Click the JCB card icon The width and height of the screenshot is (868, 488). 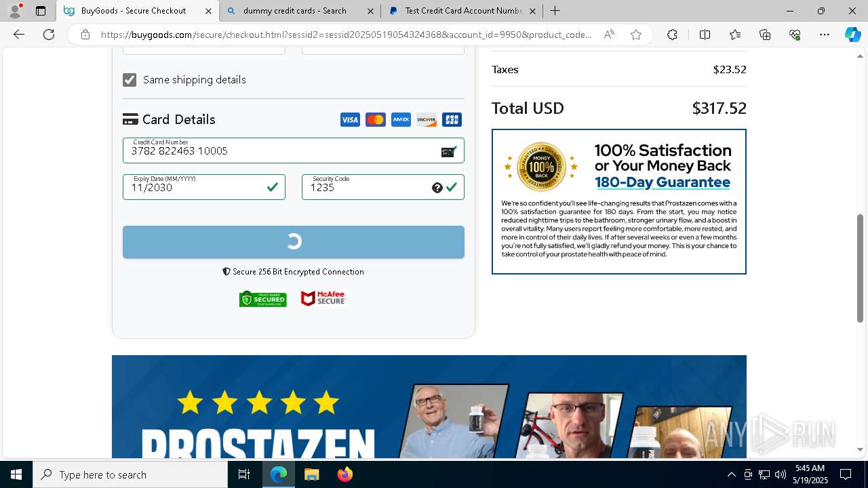pos(452,120)
